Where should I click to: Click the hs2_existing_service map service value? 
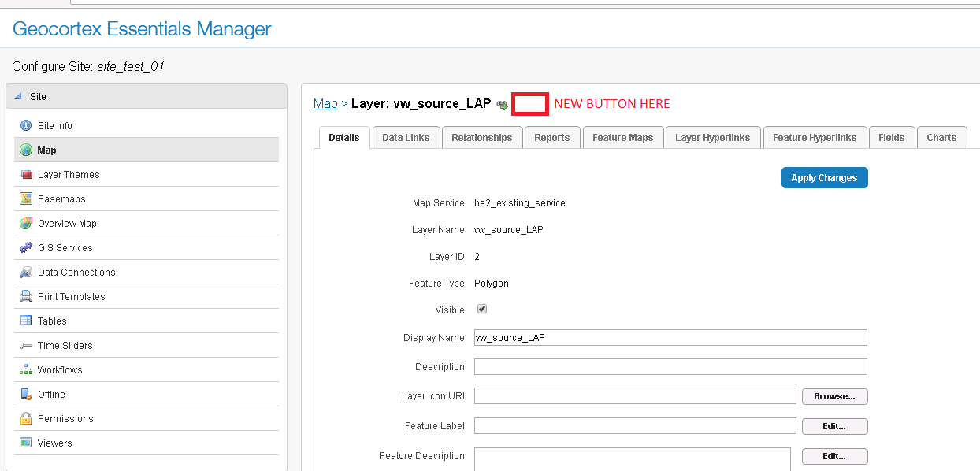520,202
